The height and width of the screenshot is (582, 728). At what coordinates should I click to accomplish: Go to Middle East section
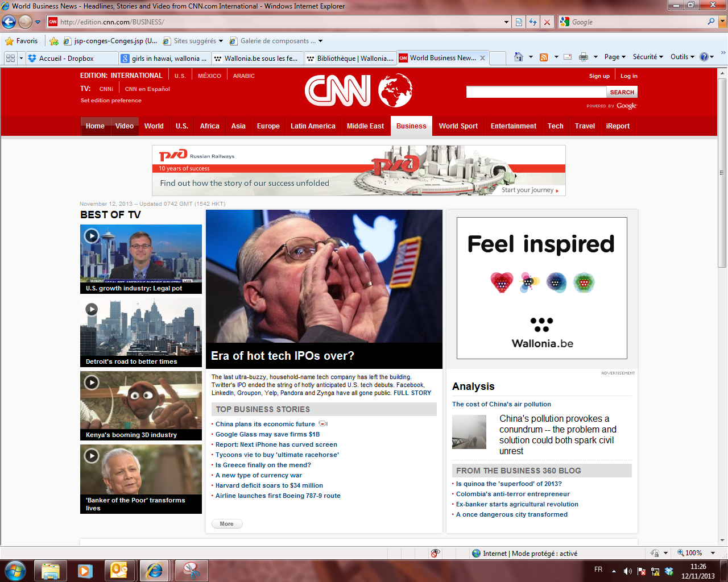click(365, 126)
